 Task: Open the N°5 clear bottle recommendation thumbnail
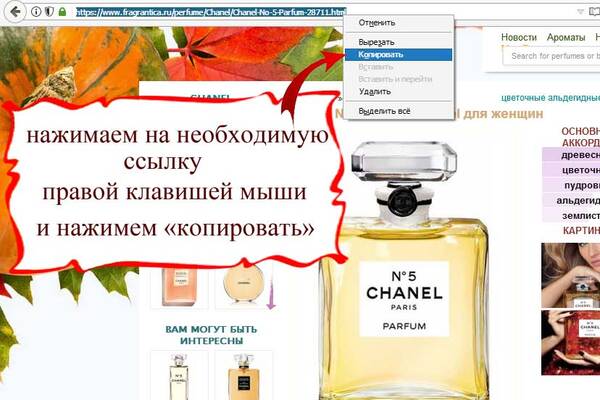[x=179, y=376]
